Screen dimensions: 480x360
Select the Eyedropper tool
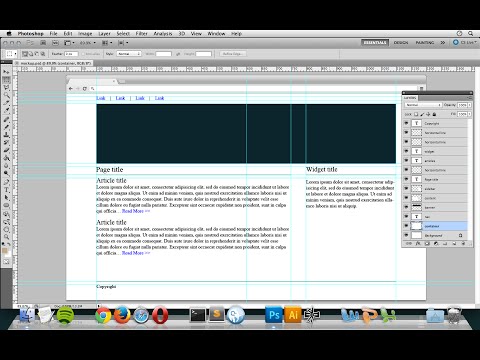6,111
